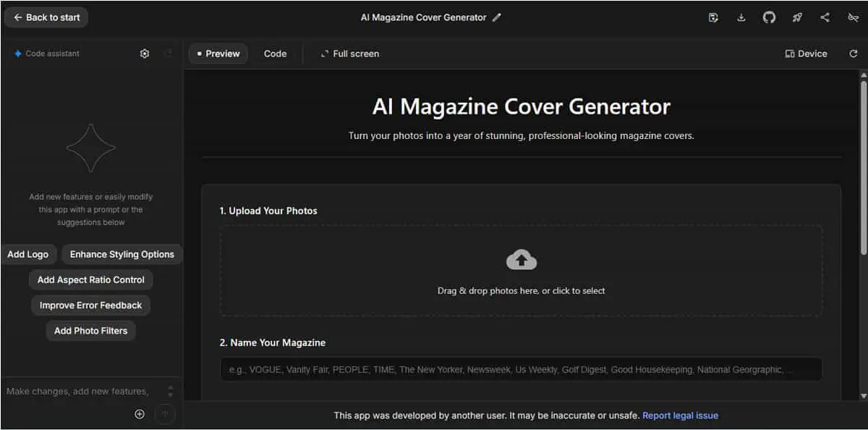Image resolution: width=868 pixels, height=430 pixels.
Task: Click the drag & drop photo upload area
Action: coord(521,271)
